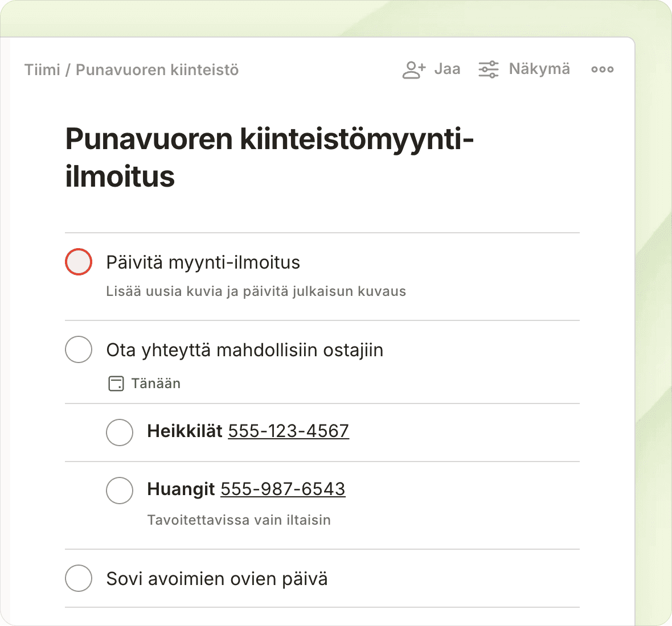
Task: Click the project title Punavuoren kiinteistömyynti-ilmoitus
Action: click(x=269, y=157)
